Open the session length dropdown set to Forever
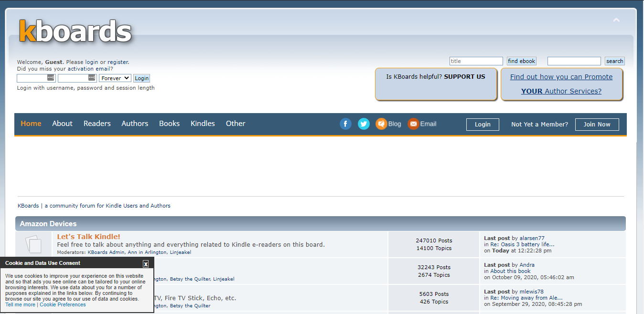This screenshot has width=644, height=314. 115,78
